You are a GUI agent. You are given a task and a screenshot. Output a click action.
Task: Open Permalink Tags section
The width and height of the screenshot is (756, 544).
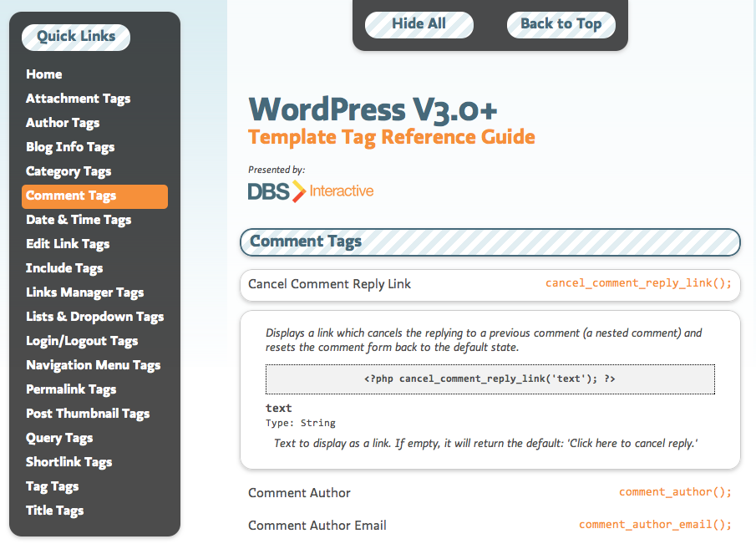(x=71, y=389)
